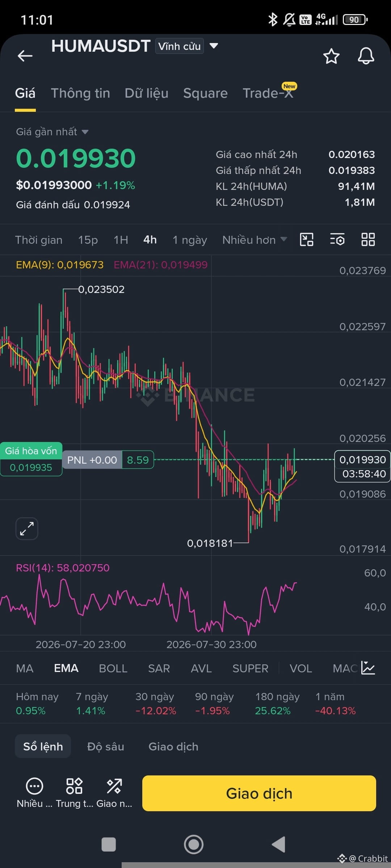Expand chart to fullscreen
The width and height of the screenshot is (391, 868).
(27, 528)
